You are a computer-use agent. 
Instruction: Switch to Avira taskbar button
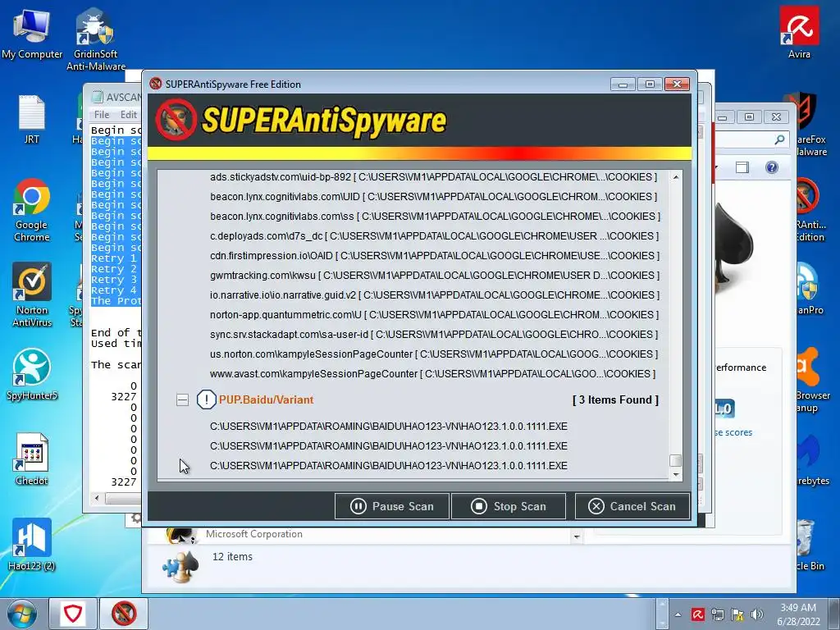[73, 614]
